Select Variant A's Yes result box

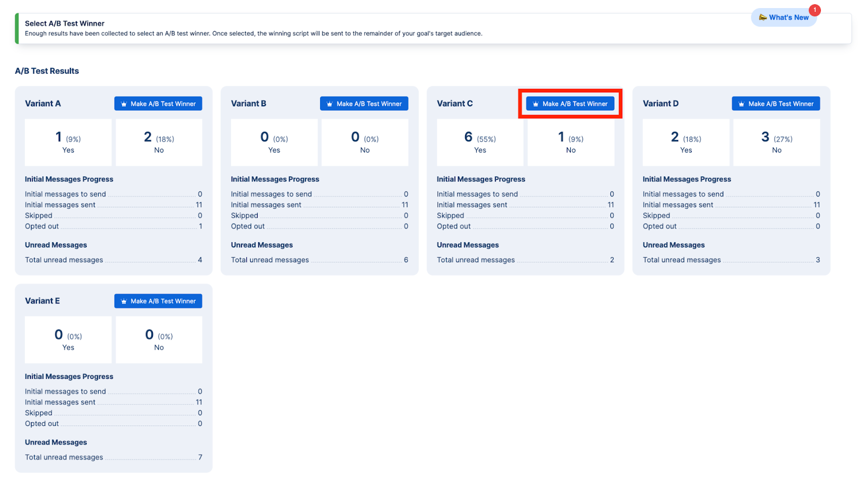[68, 142]
